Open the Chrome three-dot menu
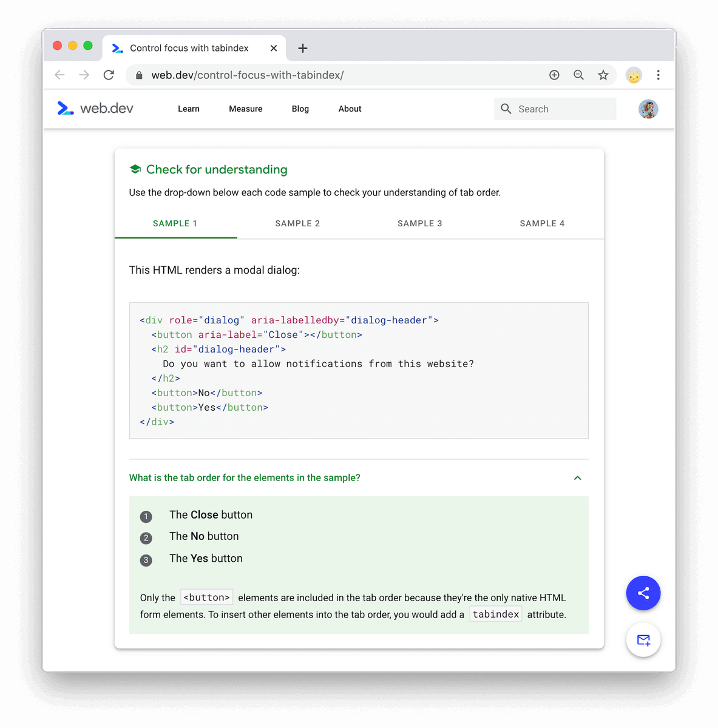Screen dimensions: 718x728 (658, 75)
